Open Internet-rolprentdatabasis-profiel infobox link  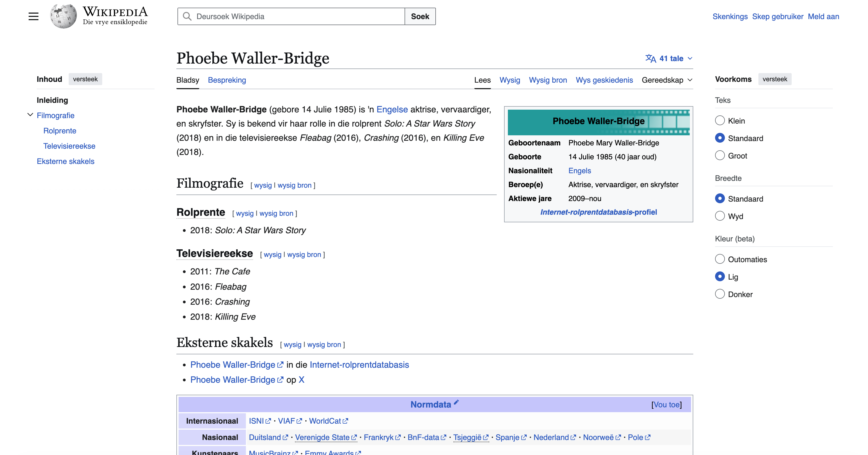598,212
